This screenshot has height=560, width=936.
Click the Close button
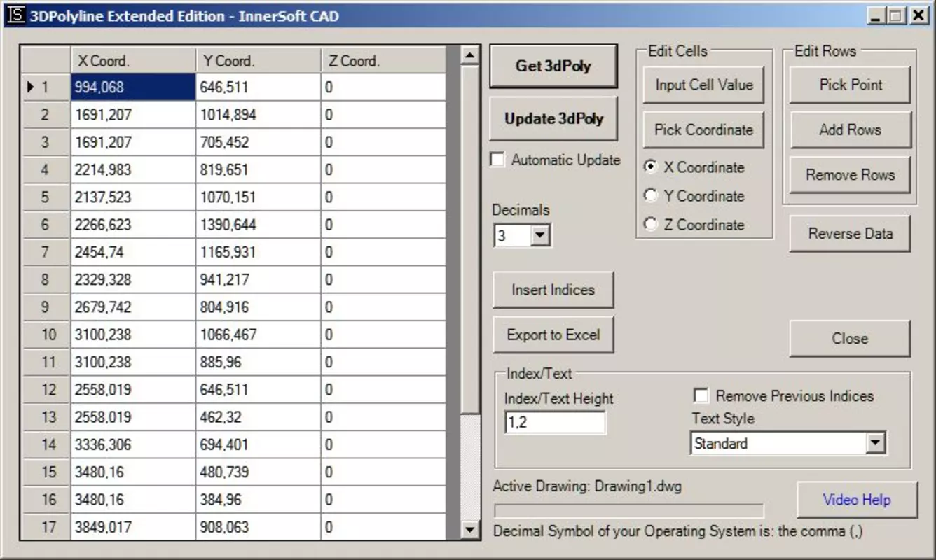tap(851, 338)
